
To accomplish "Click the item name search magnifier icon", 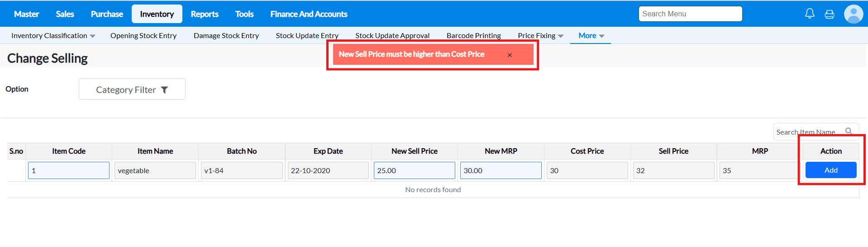I will click(x=849, y=131).
